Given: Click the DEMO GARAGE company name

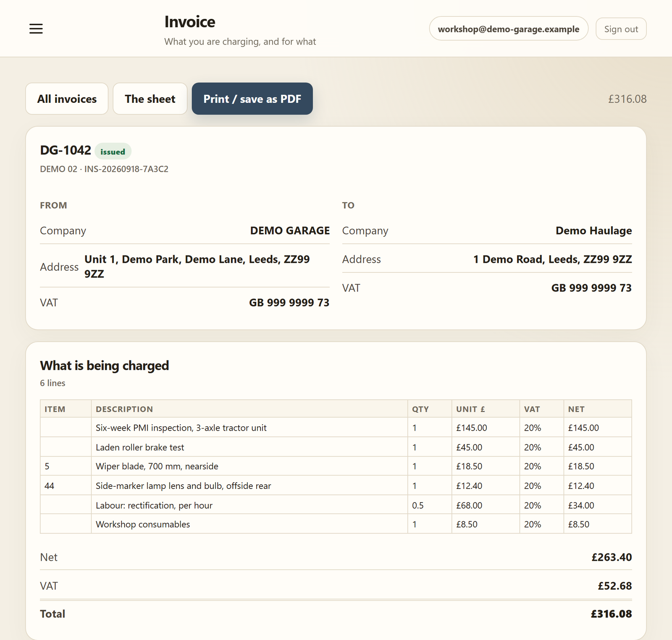Looking at the screenshot, I should pyautogui.click(x=290, y=230).
